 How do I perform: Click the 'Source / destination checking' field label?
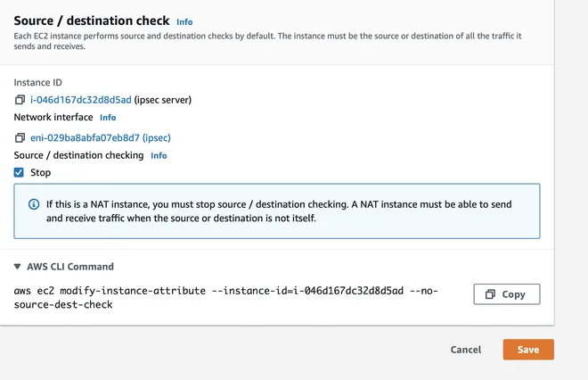(x=78, y=155)
